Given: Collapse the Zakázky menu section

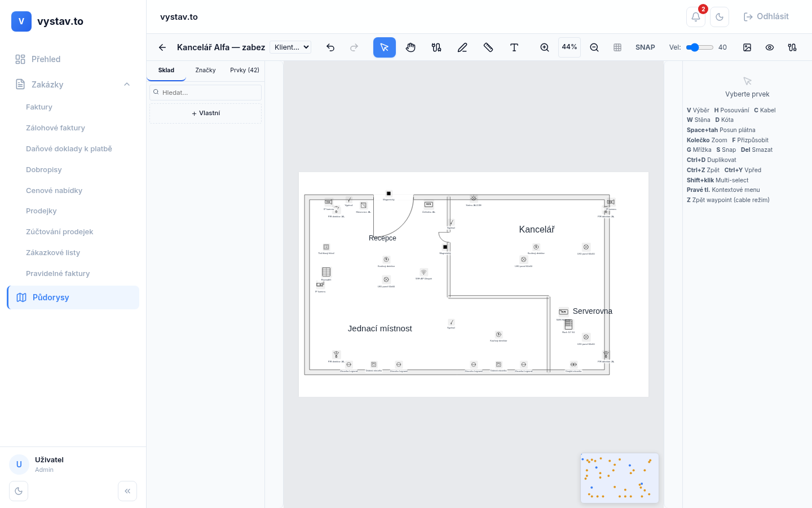Looking at the screenshot, I should pyautogui.click(x=127, y=85).
